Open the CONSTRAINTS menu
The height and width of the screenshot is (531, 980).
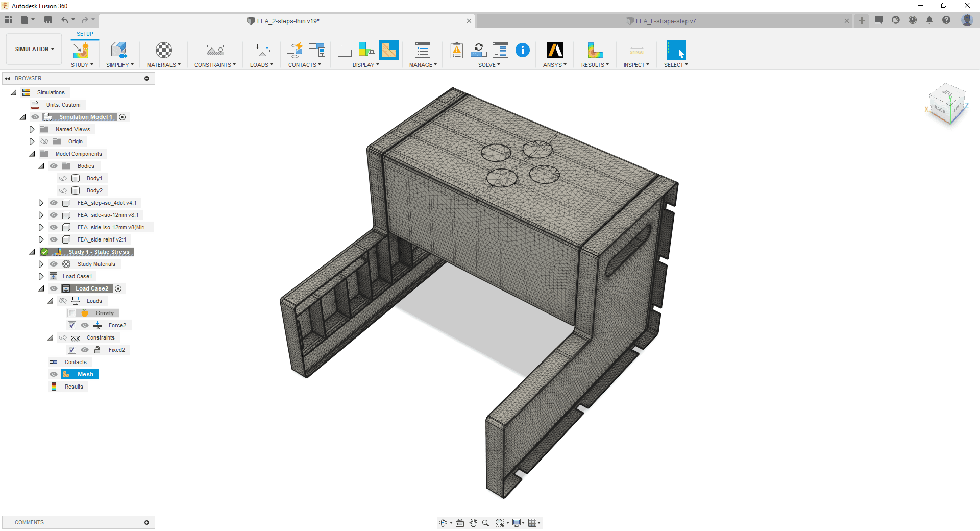coord(215,65)
